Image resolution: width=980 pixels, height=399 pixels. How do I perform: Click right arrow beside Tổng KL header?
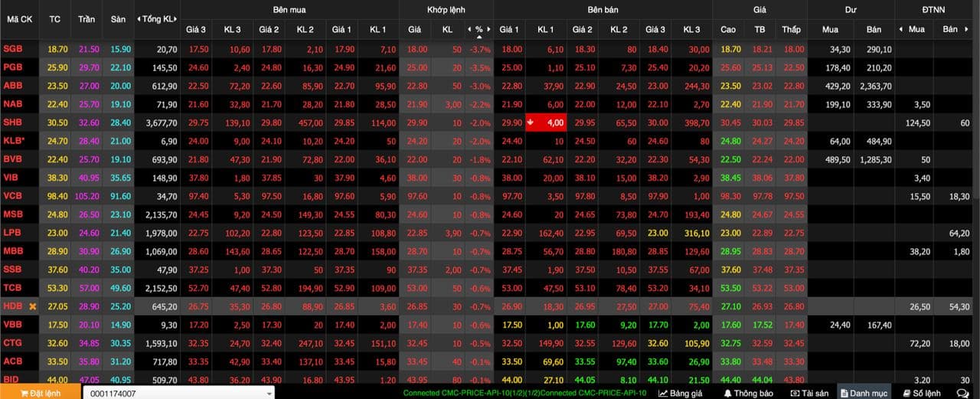pyautogui.click(x=175, y=18)
